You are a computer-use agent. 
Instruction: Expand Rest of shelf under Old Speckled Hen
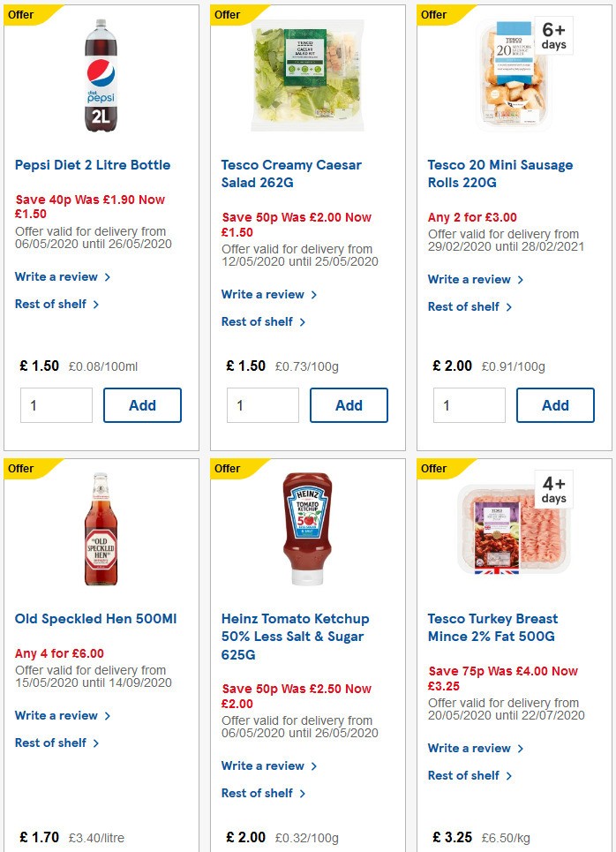(52, 743)
